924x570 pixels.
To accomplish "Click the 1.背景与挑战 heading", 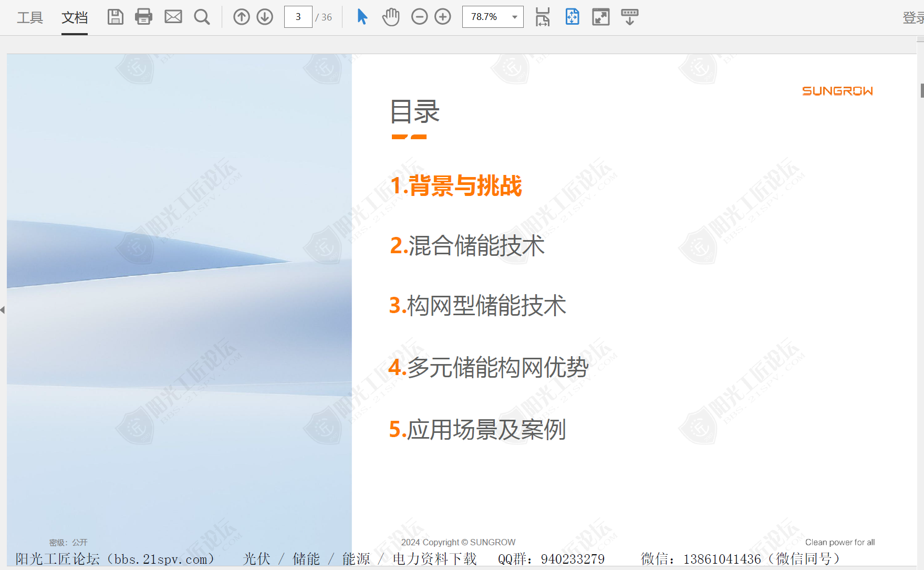I will (456, 186).
